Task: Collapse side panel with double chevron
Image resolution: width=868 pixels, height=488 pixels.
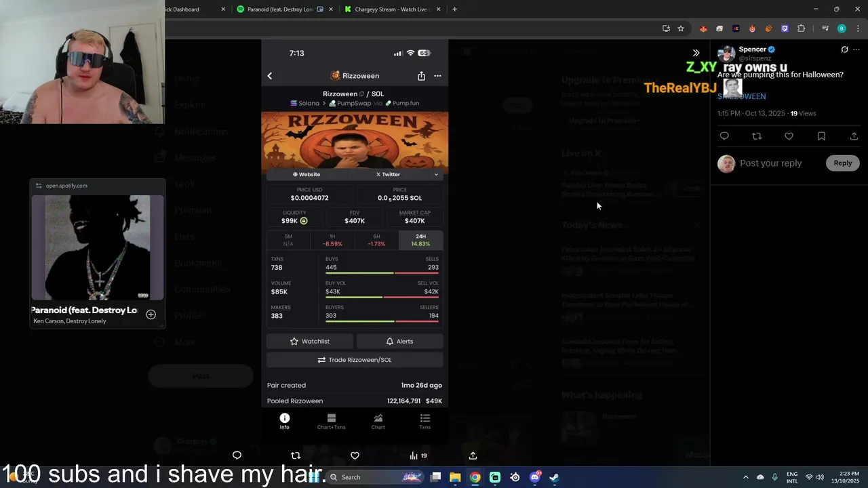Action: [x=696, y=53]
